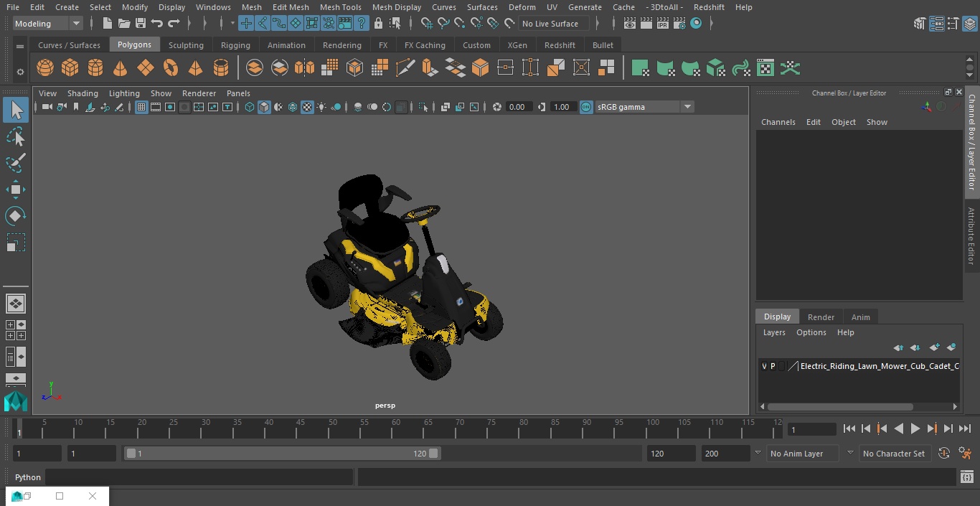Open the vertical Attribute Editor side tab
Viewport: 980px width, 506px height.
(972, 236)
